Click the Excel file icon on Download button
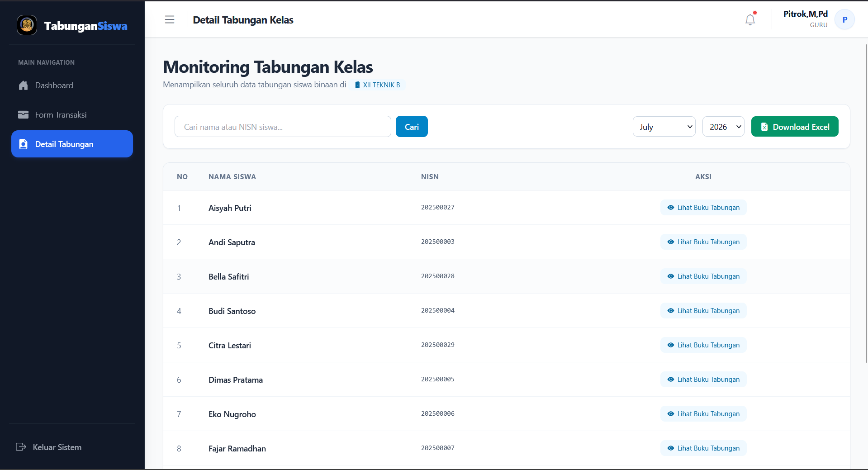The image size is (868, 470). pyautogui.click(x=764, y=127)
